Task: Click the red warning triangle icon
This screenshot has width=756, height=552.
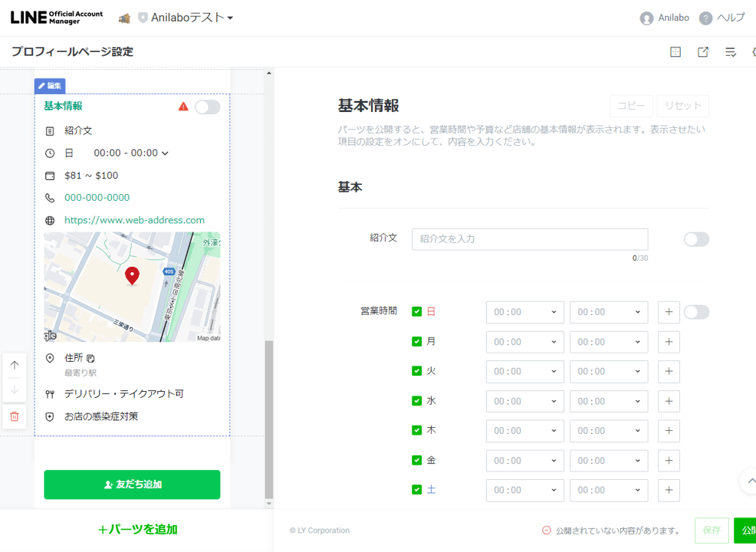Action: [x=183, y=107]
